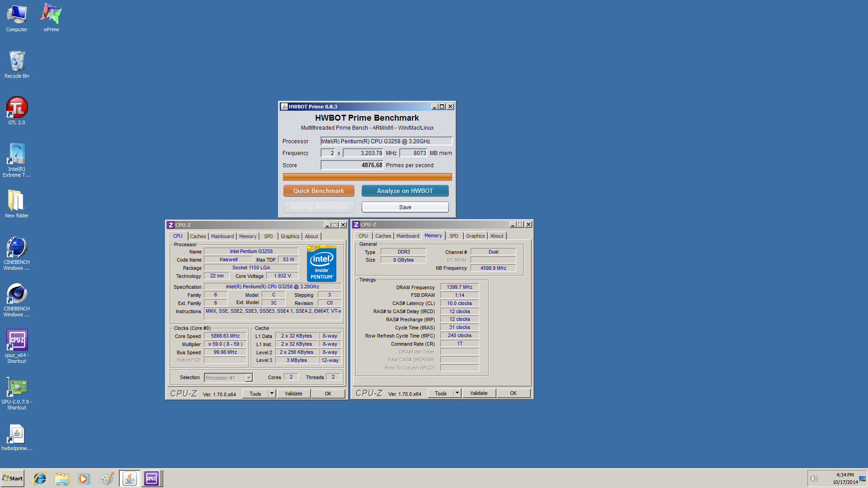Click Tools button in left CPU-Z window
Image resolution: width=868 pixels, height=488 pixels.
point(255,394)
